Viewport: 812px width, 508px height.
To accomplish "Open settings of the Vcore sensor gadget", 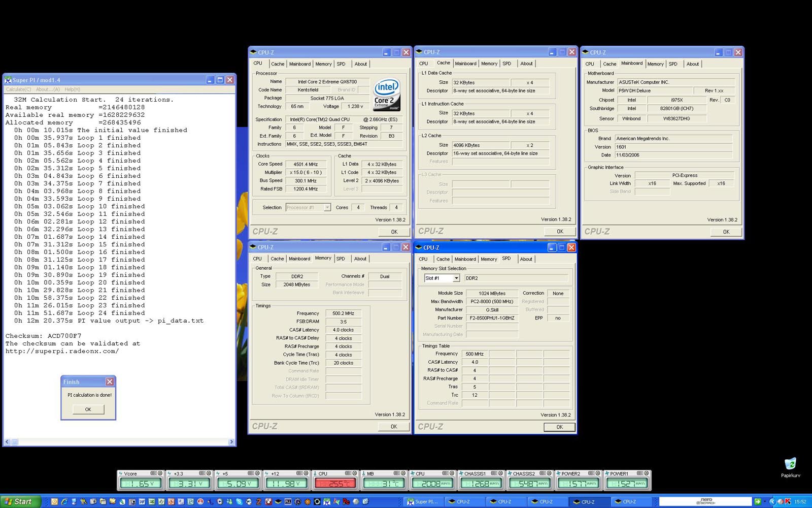I will [x=153, y=473].
